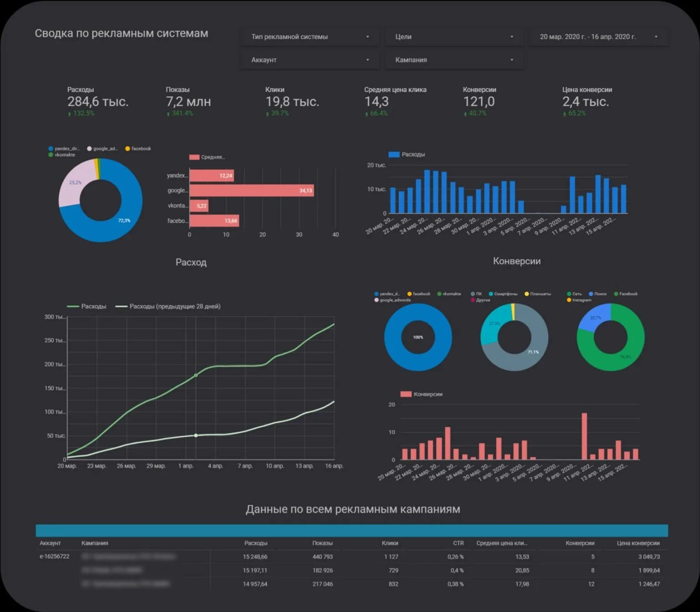Click the table value 15 248,66
This screenshot has height=612, width=700.
(255, 556)
